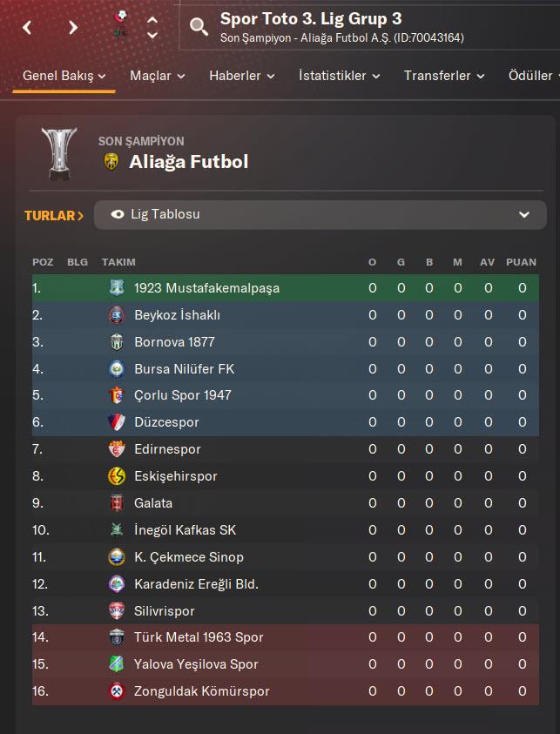Click the up chevron beside the club logo
Image resolution: width=560 pixels, height=734 pixels.
click(x=152, y=18)
